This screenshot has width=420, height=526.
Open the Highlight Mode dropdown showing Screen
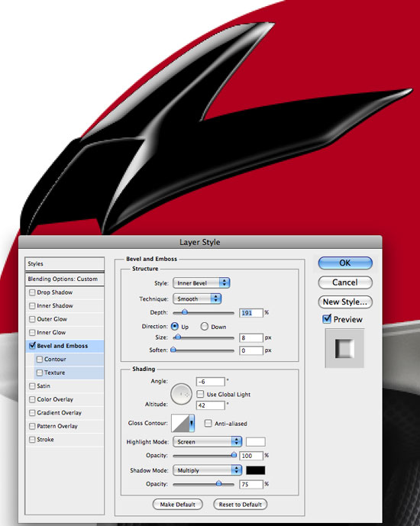click(x=207, y=441)
